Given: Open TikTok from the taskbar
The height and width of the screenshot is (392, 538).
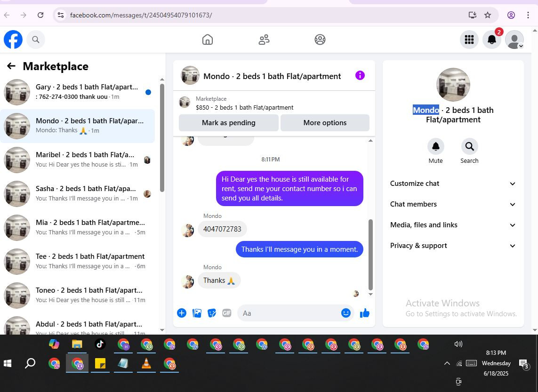Looking at the screenshot, I should point(100,344).
